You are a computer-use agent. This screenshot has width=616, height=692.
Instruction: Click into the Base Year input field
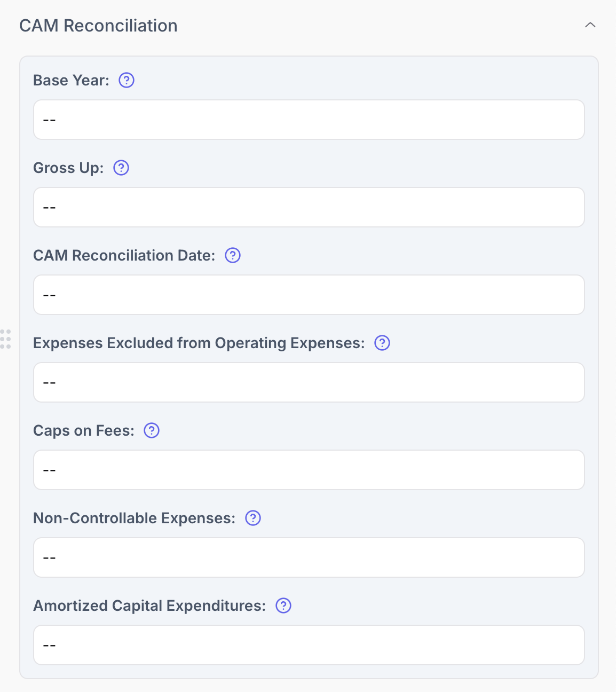click(309, 120)
